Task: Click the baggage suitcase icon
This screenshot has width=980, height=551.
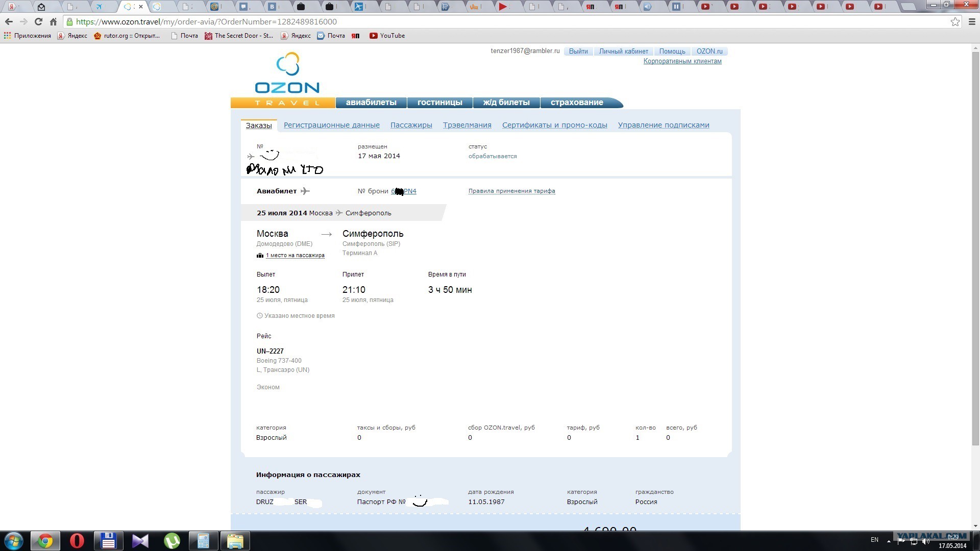Action: tap(260, 256)
